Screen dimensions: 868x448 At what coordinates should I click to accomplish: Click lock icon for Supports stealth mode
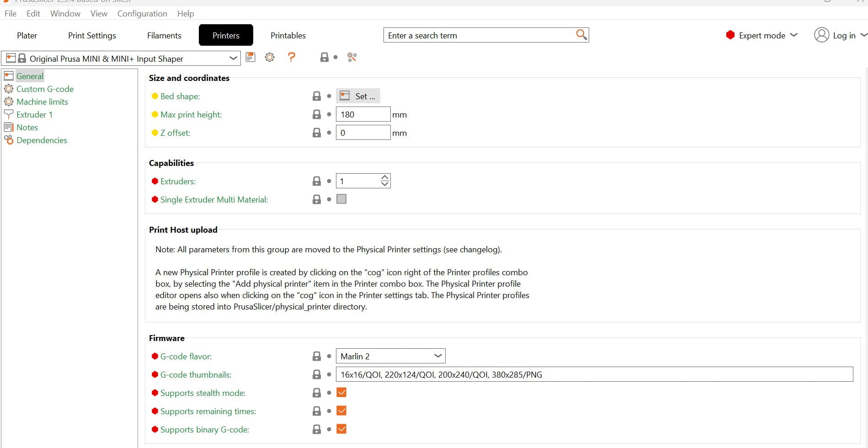click(316, 393)
